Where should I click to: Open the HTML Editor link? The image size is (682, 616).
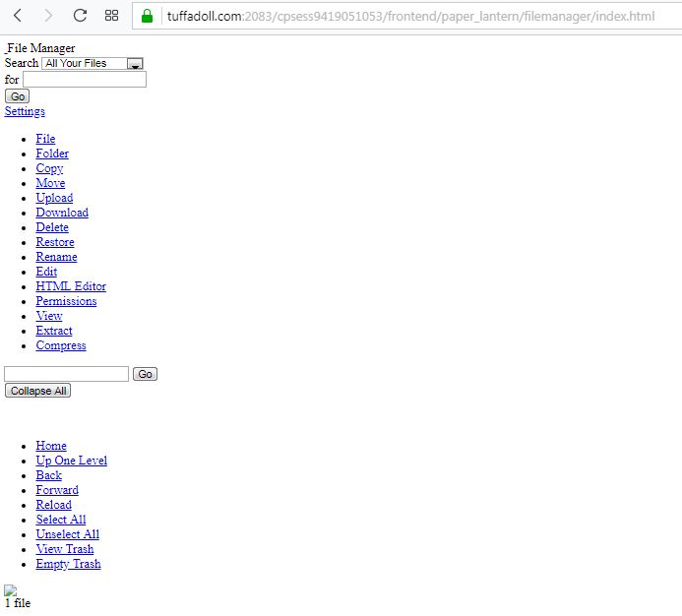(x=71, y=286)
